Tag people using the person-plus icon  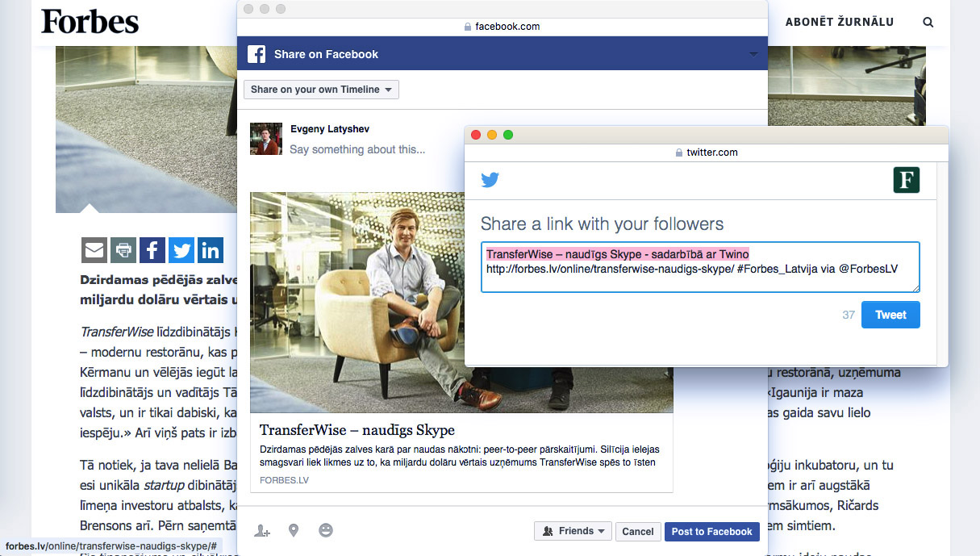click(262, 530)
